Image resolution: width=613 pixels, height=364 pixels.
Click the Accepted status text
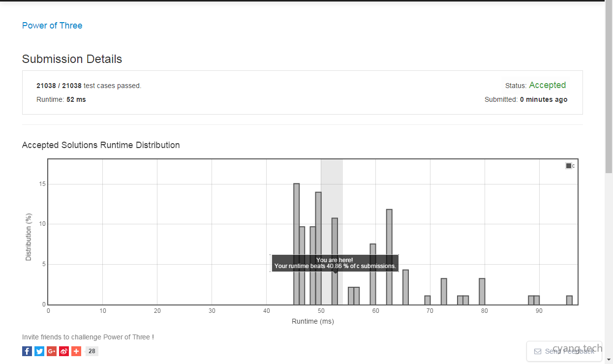pyautogui.click(x=547, y=85)
